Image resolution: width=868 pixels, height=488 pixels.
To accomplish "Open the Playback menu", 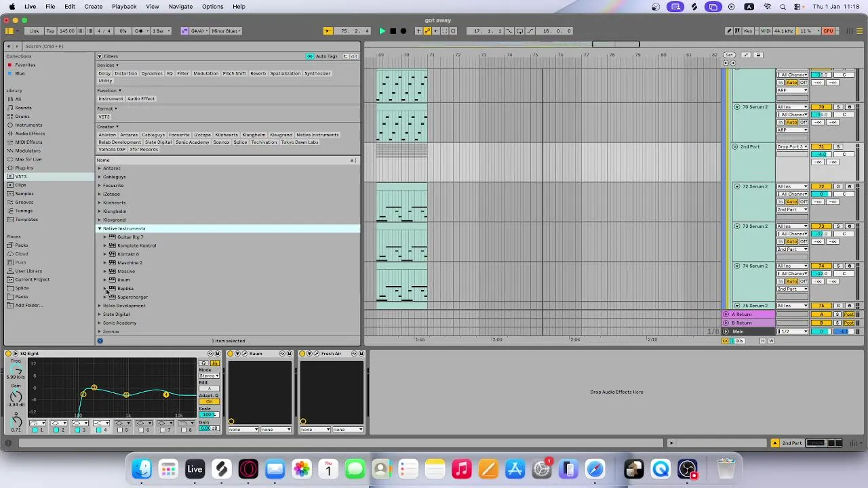I will (x=124, y=6).
